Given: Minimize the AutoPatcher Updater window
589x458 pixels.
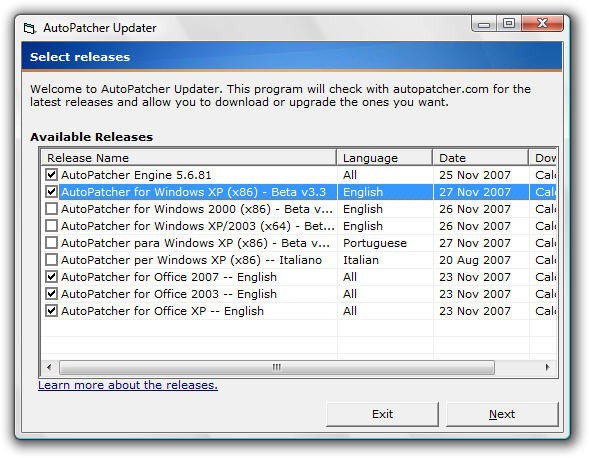Looking at the screenshot, I should (x=484, y=24).
